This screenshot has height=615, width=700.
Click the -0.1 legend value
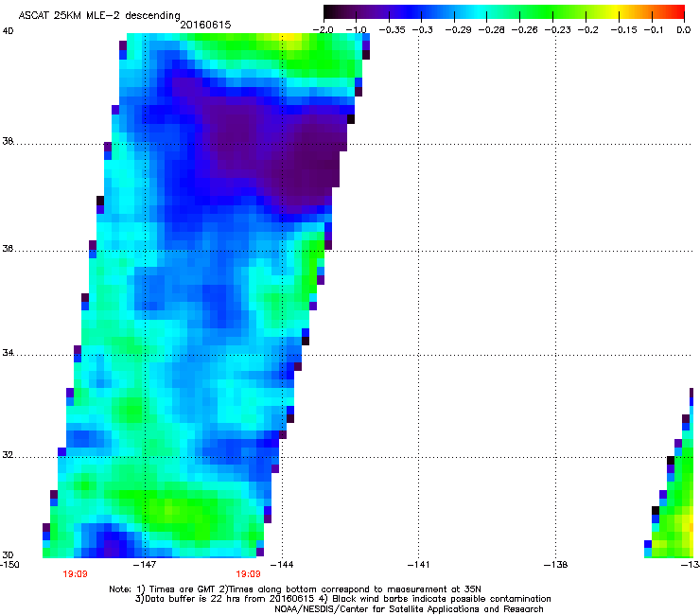click(653, 30)
